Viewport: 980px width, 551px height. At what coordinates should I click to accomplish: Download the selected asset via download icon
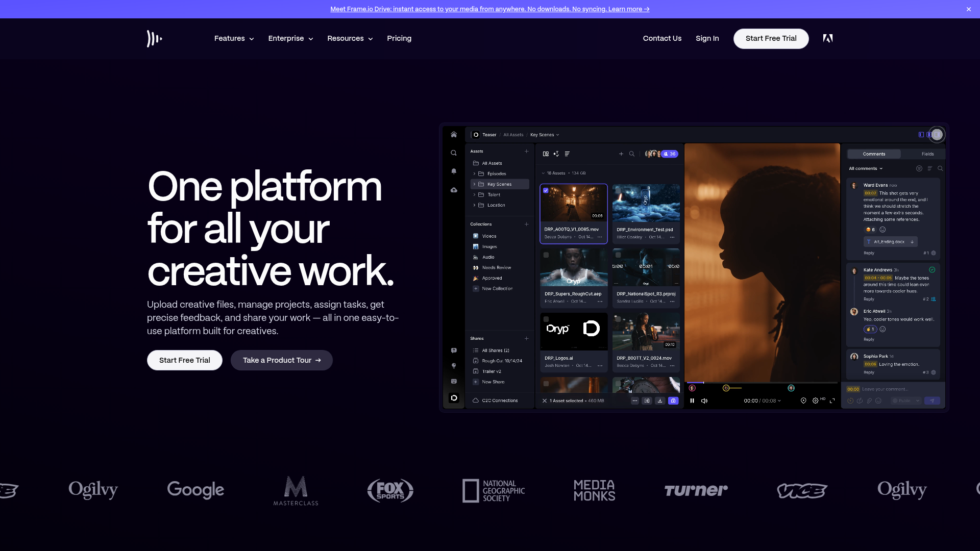coord(660,401)
